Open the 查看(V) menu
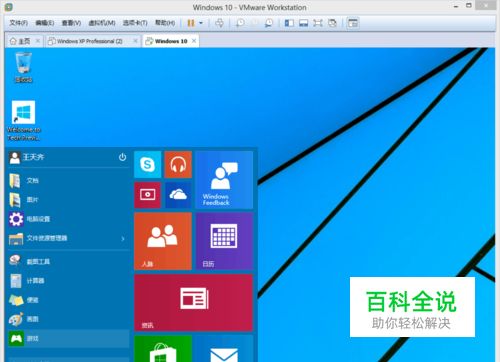The height and width of the screenshot is (362, 500). 71,23
